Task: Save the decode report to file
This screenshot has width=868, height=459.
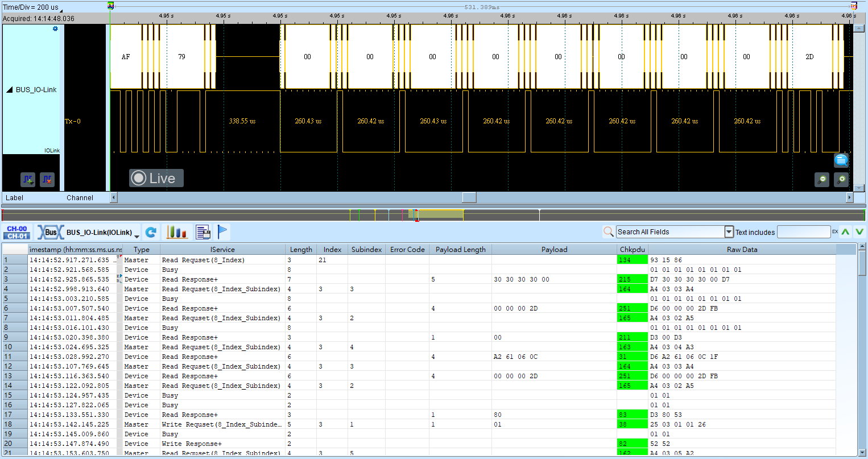Action: [x=202, y=232]
